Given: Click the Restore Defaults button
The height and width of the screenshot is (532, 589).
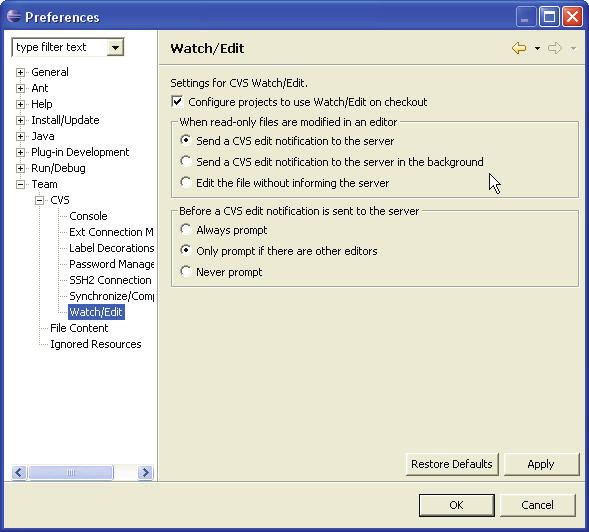Looking at the screenshot, I should tap(452, 464).
